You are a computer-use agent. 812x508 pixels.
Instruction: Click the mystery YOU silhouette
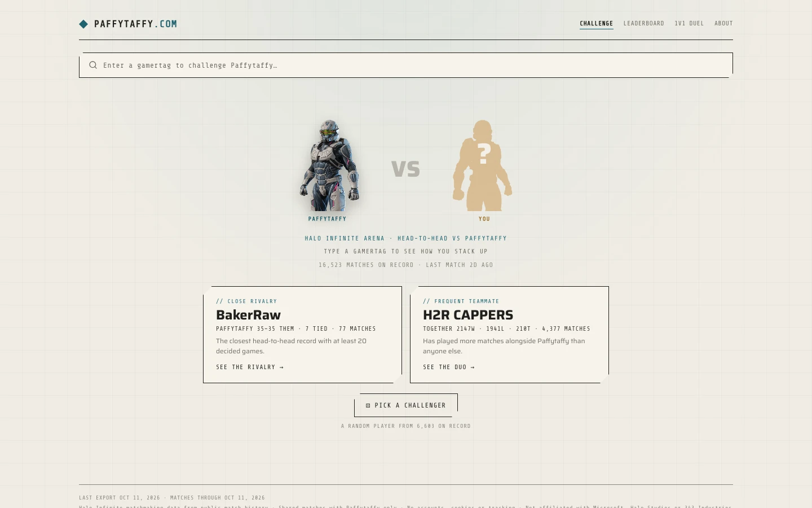(x=482, y=165)
